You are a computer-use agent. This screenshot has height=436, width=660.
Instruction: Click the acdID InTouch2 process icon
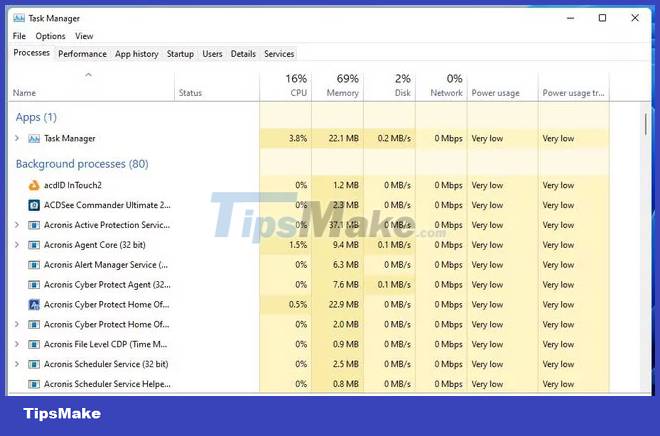tap(34, 185)
